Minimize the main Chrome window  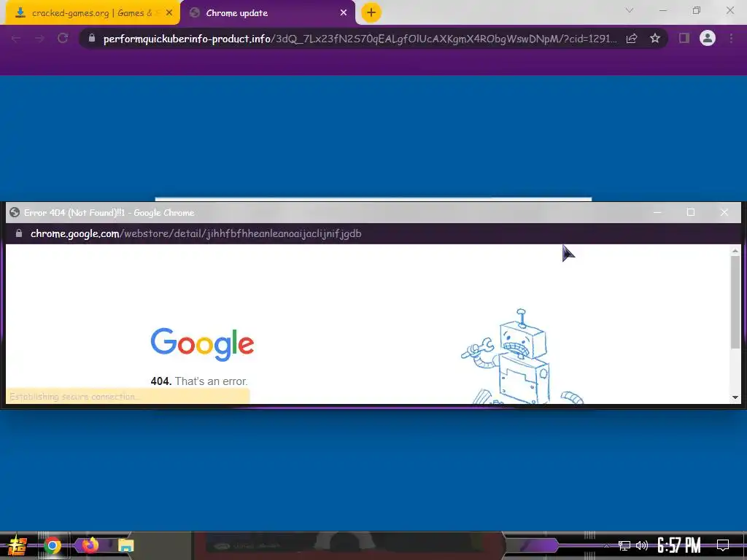click(x=662, y=10)
